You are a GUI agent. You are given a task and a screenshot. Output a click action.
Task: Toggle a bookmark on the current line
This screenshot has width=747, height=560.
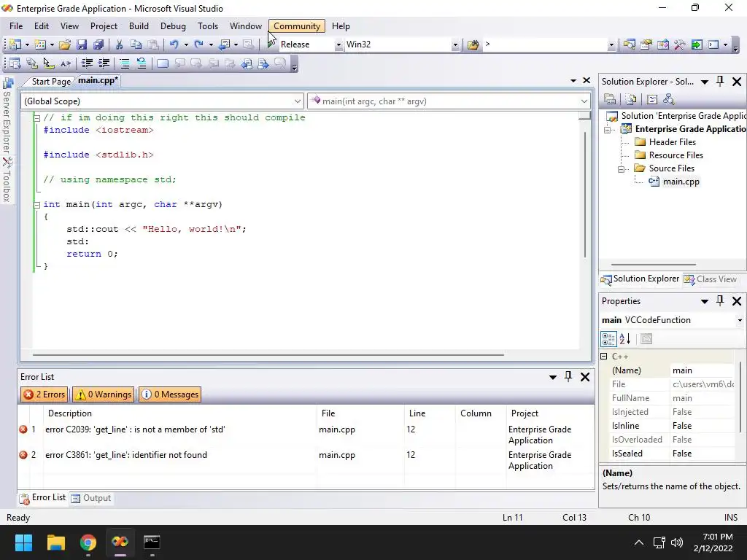pyautogui.click(x=163, y=63)
